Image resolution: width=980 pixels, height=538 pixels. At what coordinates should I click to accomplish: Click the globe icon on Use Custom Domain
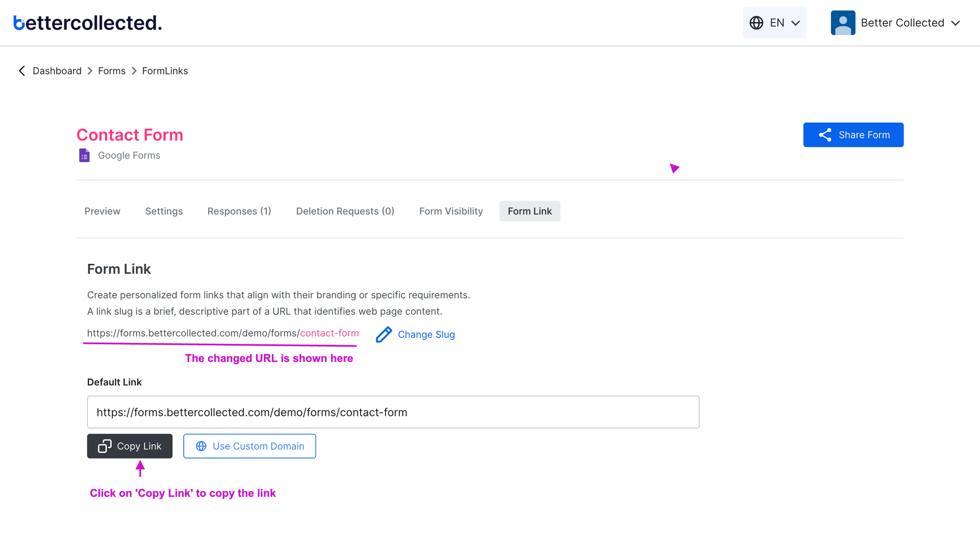pos(201,446)
